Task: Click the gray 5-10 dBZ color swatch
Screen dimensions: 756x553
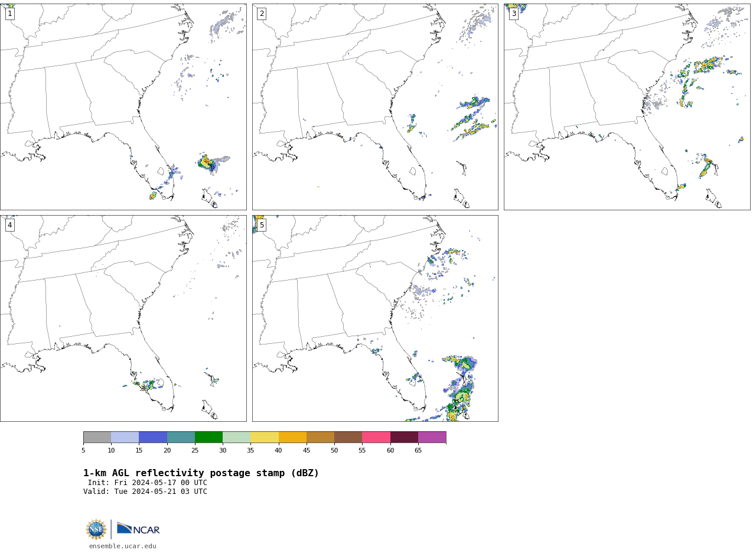Action: (97, 437)
